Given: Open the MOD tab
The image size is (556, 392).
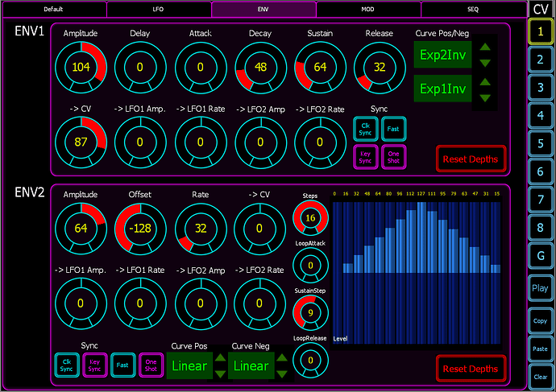Looking at the screenshot, I should tap(368, 9).
